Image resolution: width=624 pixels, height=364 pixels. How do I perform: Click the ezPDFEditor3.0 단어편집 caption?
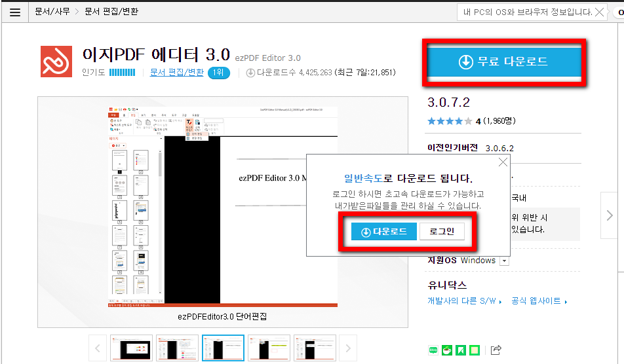(222, 317)
